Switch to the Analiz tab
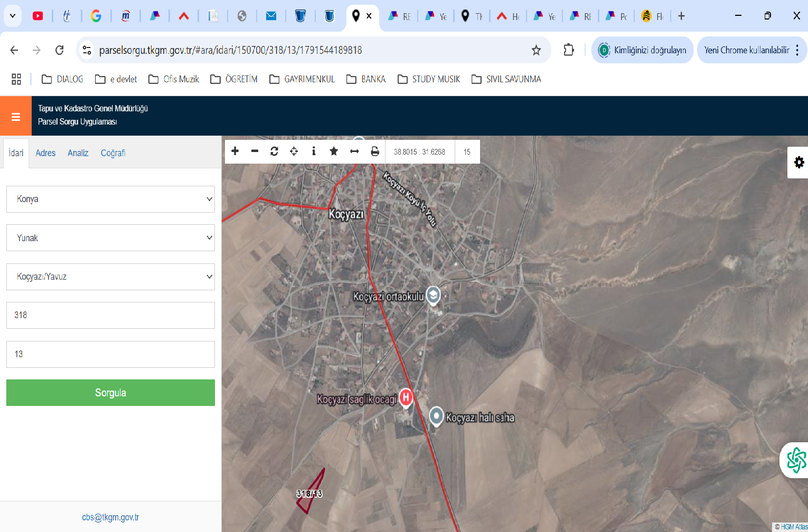The image size is (808, 532). (x=78, y=153)
